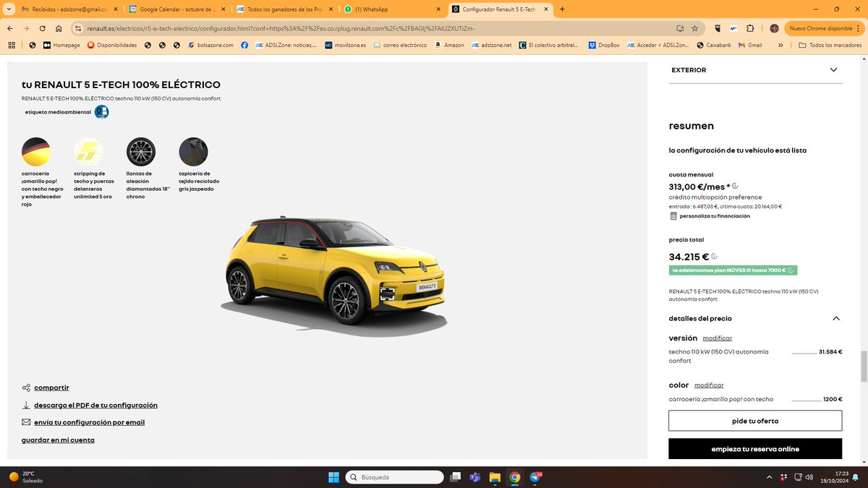868x488 pixels.
Task: Click the Windows taskbar Búsqueda search box
Action: click(x=394, y=477)
